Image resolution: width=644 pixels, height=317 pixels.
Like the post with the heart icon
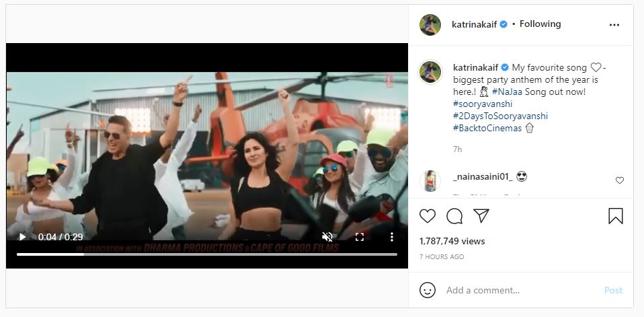coord(428,216)
